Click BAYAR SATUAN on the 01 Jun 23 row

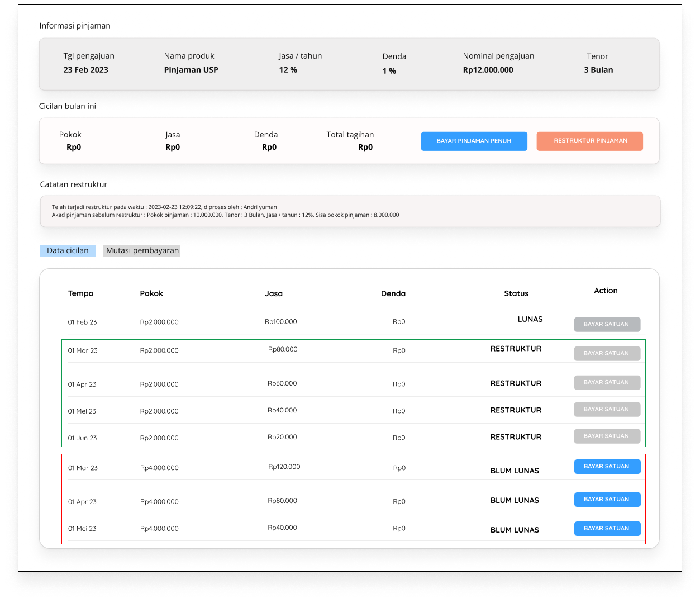coord(607,436)
